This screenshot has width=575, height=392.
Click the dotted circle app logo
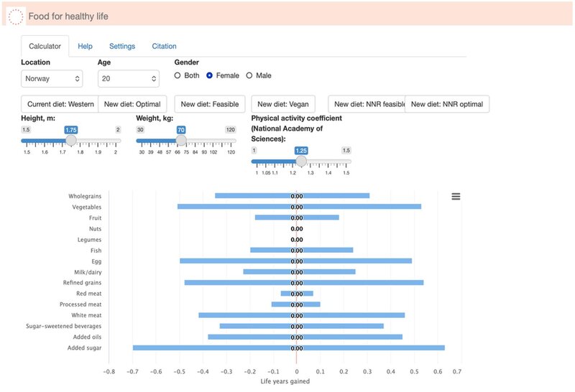pyautogui.click(x=15, y=16)
